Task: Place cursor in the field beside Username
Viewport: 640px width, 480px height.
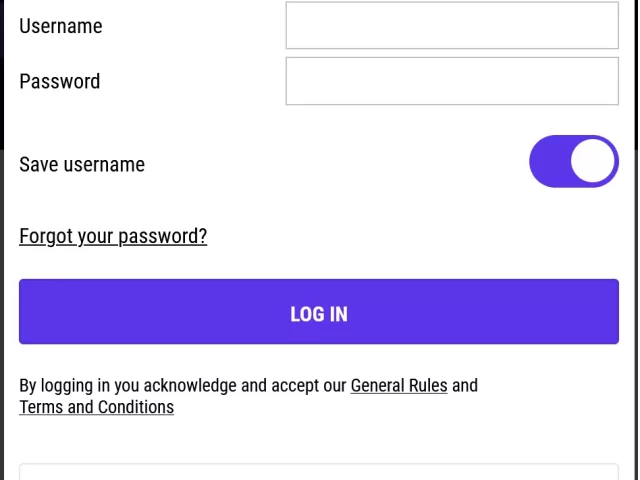Action: point(452,26)
